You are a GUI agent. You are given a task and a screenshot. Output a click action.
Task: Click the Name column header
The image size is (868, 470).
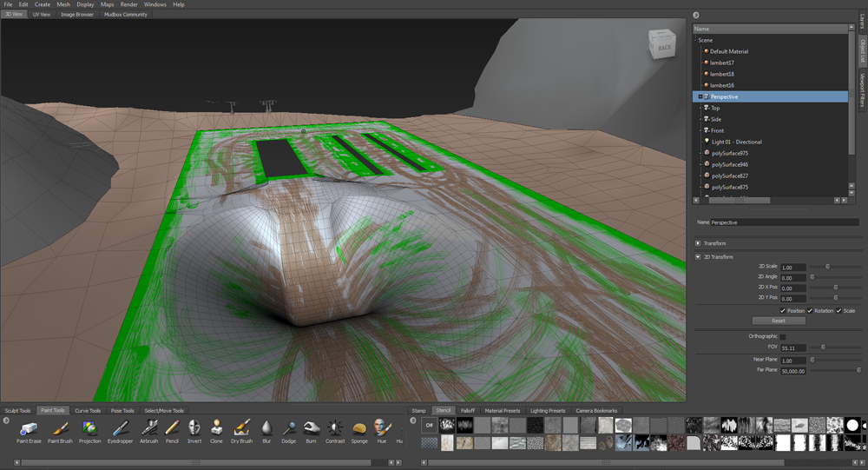click(771, 29)
